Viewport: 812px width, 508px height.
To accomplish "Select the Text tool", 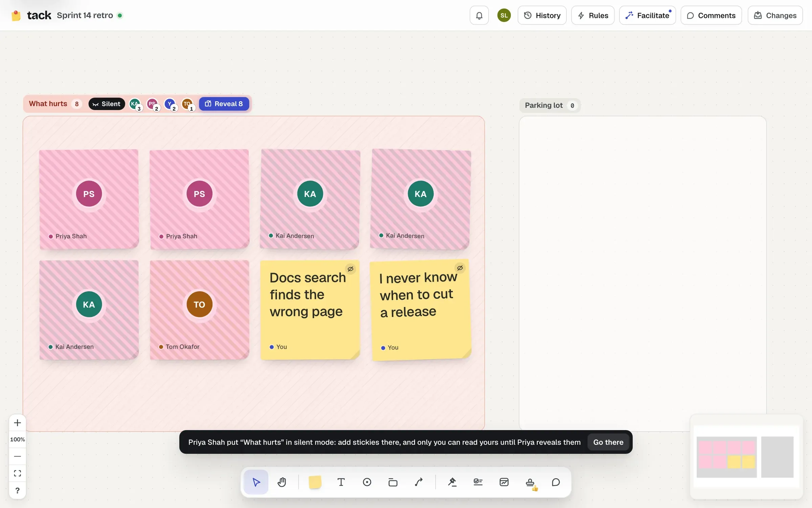I will point(341,482).
